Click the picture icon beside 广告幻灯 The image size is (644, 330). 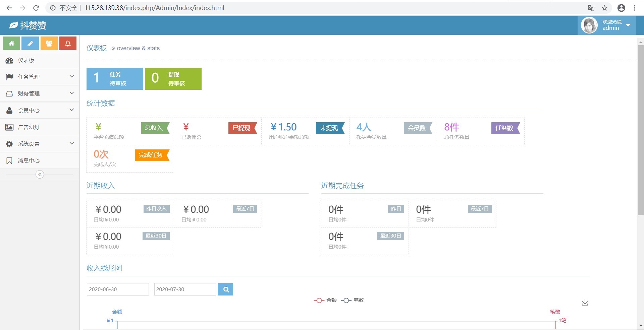pos(9,127)
